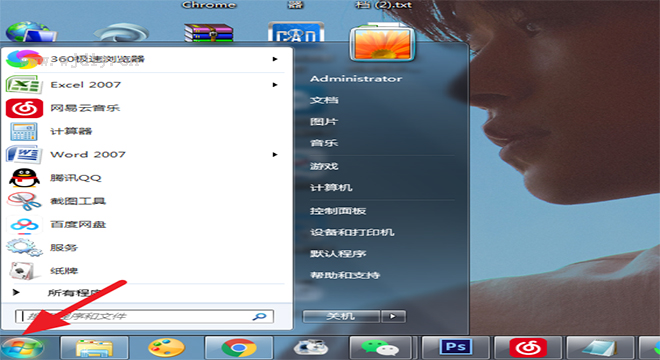The width and height of the screenshot is (660, 360).
Task: Open Google Chrome from the taskbar
Action: click(239, 348)
